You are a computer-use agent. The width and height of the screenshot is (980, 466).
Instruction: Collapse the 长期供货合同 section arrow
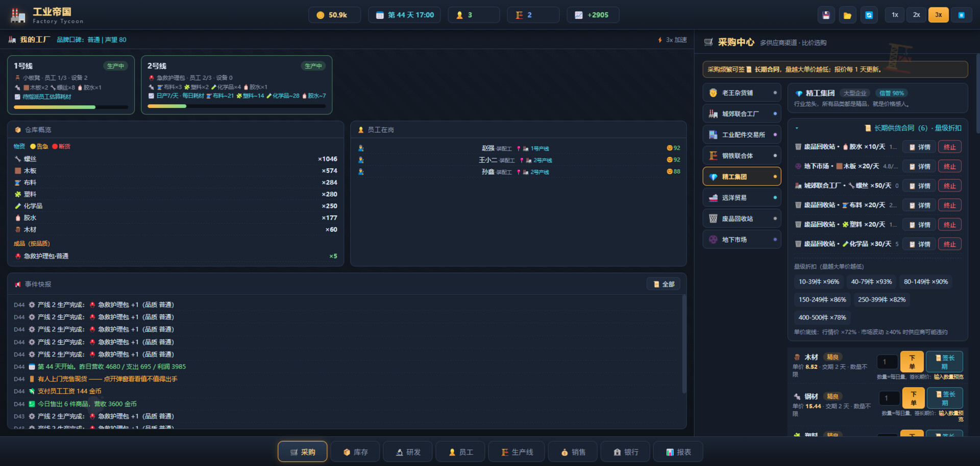click(797, 128)
